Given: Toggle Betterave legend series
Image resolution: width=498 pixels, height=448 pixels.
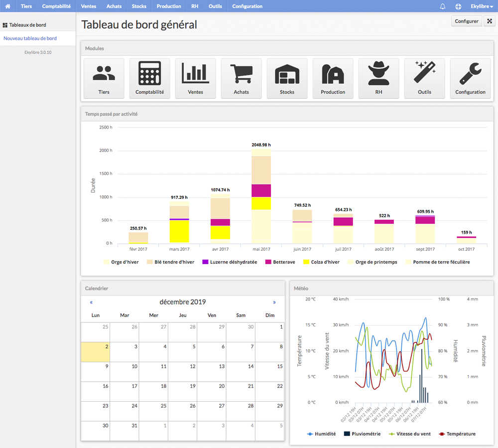Looking at the screenshot, I should (280, 262).
